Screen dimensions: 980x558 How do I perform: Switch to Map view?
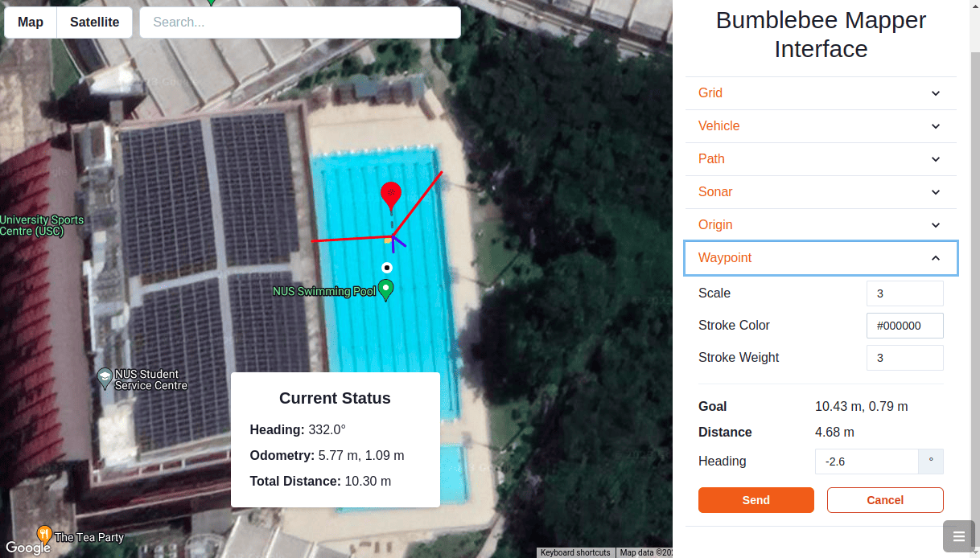(x=31, y=23)
